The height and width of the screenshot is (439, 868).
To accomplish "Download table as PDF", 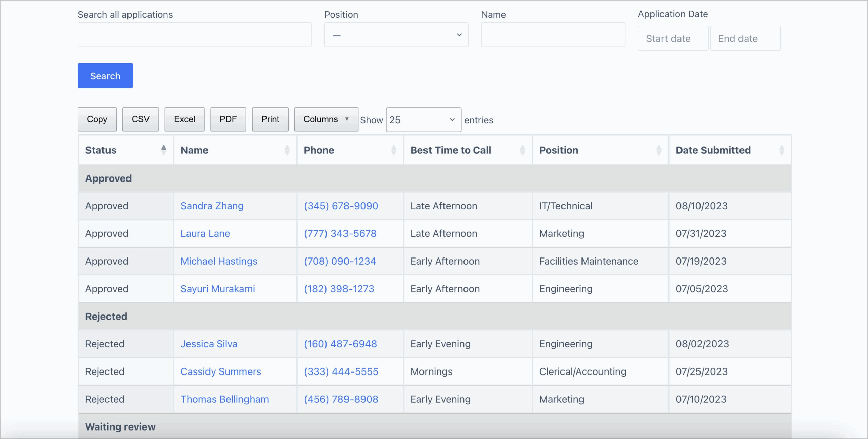I will [x=228, y=119].
